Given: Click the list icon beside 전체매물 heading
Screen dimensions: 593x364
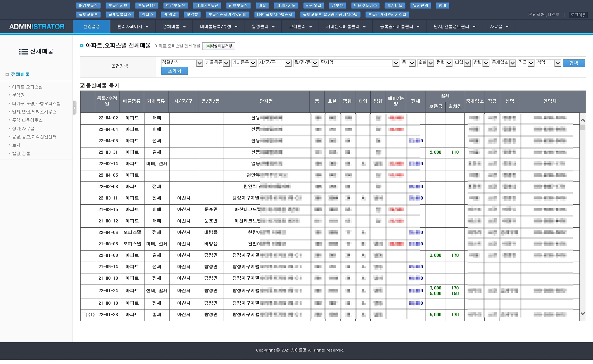Looking at the screenshot, I should coord(23,52).
